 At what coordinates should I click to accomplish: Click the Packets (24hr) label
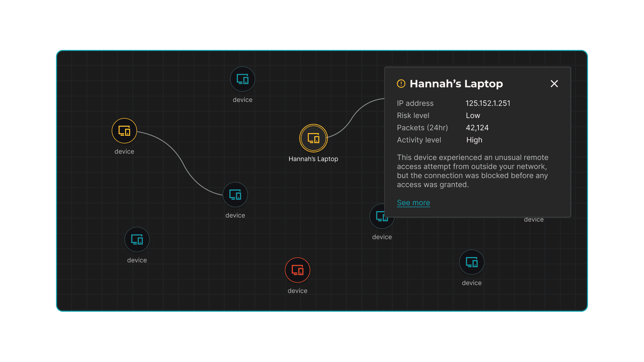coord(422,128)
